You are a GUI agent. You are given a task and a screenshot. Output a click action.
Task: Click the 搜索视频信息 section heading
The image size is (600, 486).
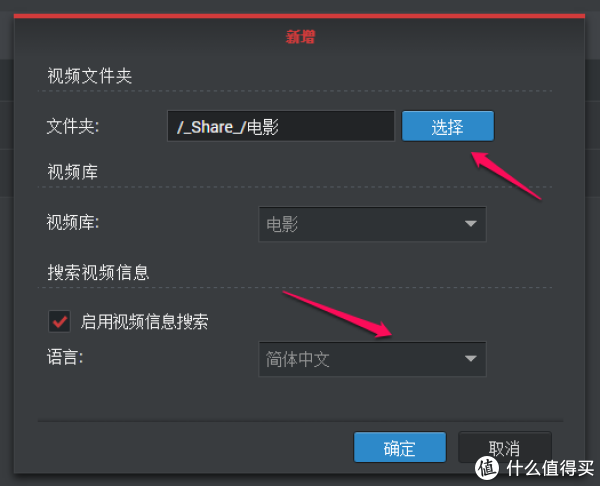[98, 272]
